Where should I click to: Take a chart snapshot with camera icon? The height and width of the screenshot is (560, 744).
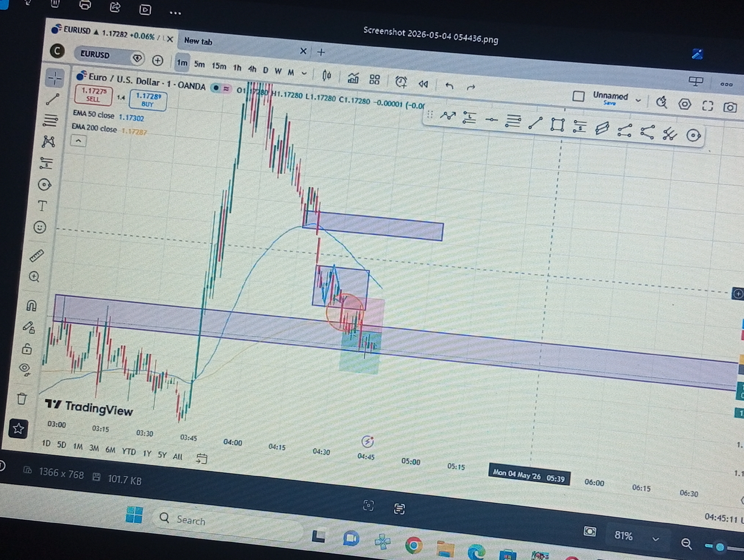point(730,107)
